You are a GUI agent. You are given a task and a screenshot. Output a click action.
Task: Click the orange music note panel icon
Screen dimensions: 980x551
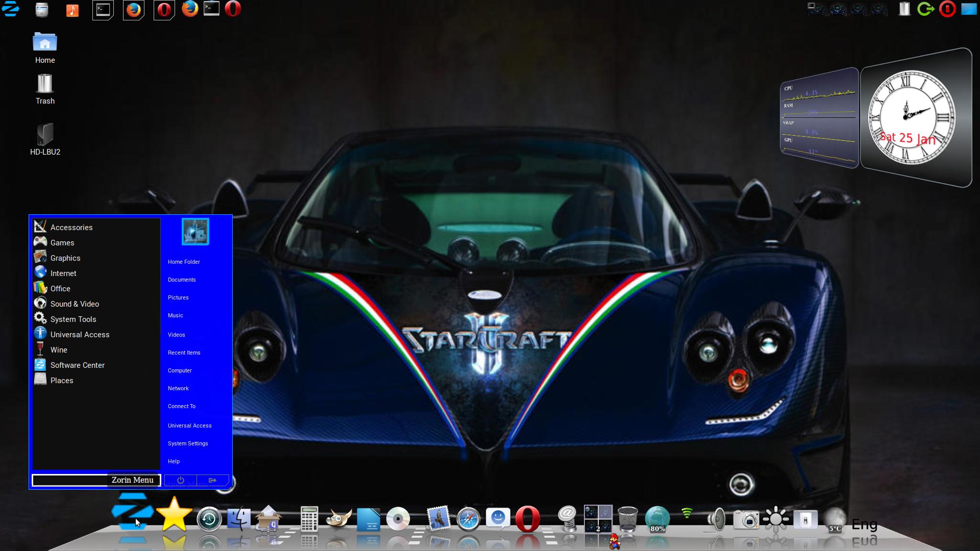coord(72,10)
